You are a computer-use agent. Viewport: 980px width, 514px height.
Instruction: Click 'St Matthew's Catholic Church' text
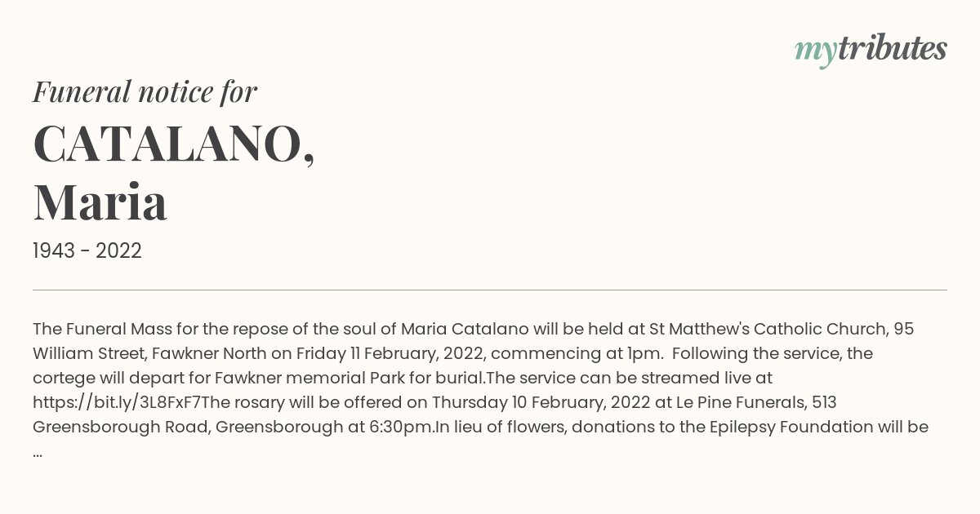(768, 329)
